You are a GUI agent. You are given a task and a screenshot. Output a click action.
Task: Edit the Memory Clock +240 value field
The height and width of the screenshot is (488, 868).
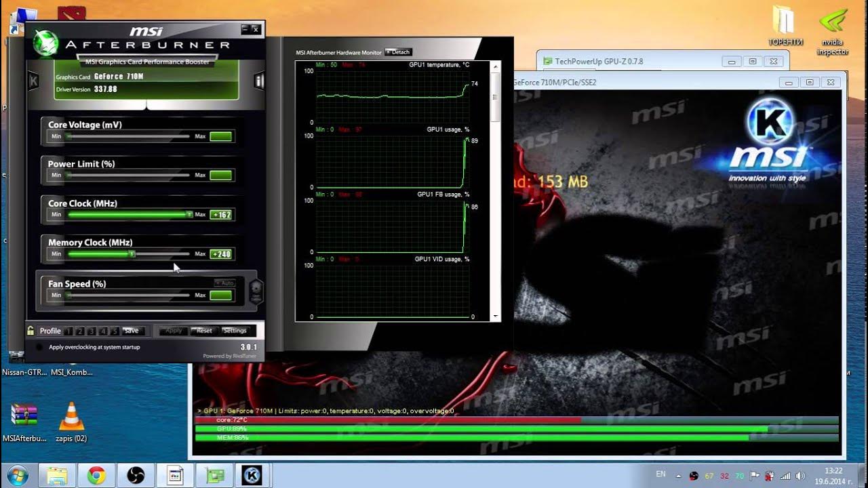click(x=221, y=254)
